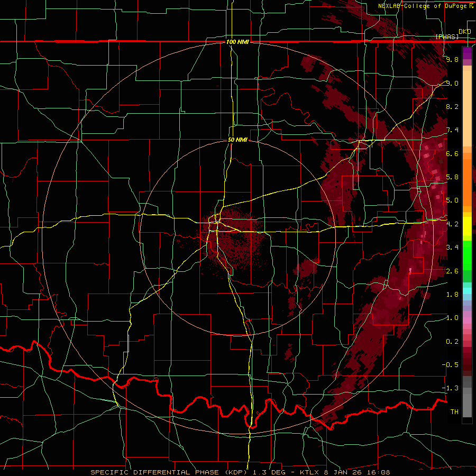Click the purple top segment of color bar
The image size is (476, 476).
click(467, 53)
